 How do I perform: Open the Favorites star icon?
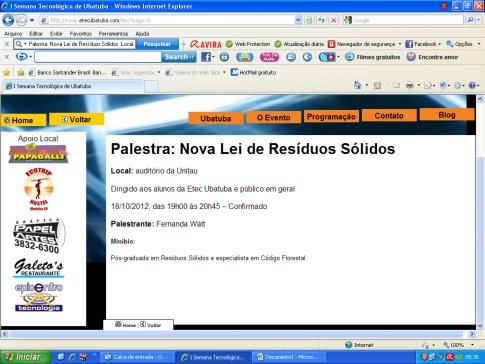(x=6, y=72)
